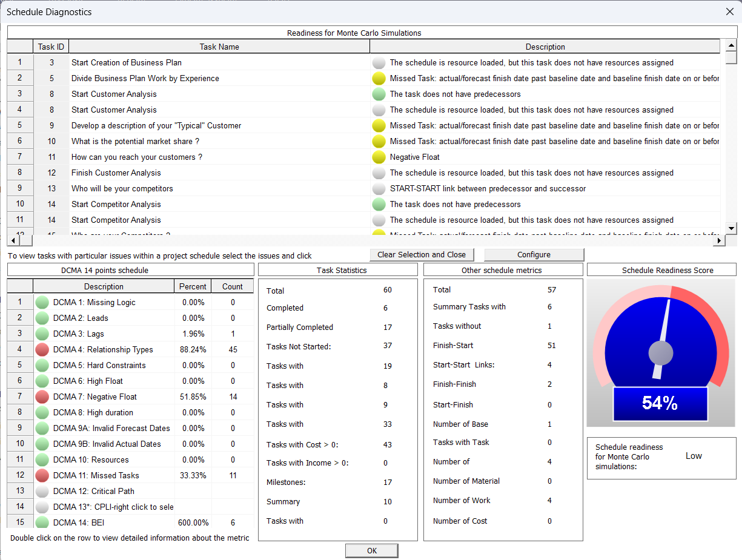Click the yellow status circle for Divide Business Plan Work by Experience

[379, 78]
